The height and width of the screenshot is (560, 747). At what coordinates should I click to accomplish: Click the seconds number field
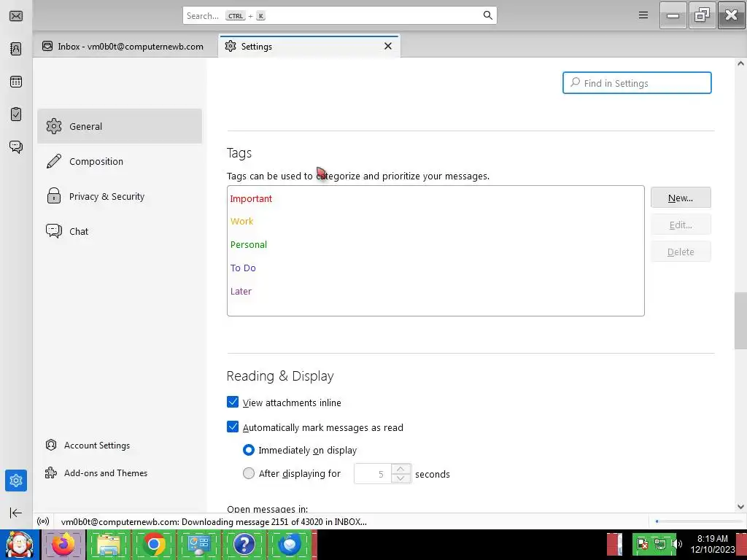click(x=373, y=474)
